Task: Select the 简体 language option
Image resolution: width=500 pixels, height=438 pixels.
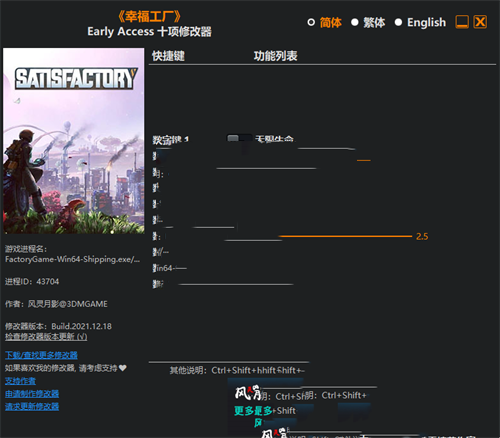Action: tap(324, 23)
